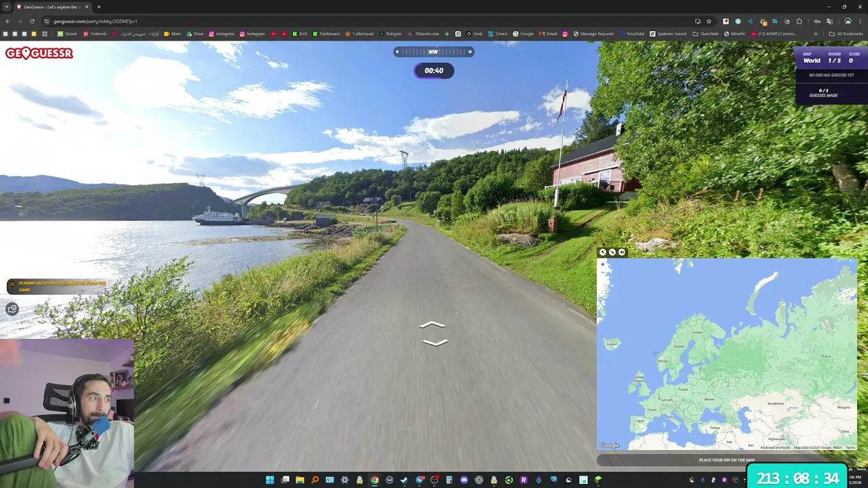The width and height of the screenshot is (868, 488).
Task: Click the address bar URL field
Action: (x=366, y=21)
